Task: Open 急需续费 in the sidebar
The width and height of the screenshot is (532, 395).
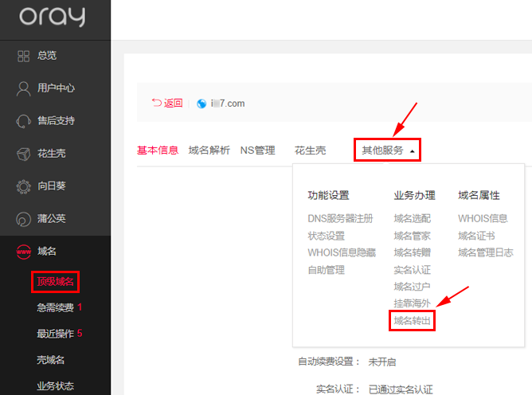Action: (55, 307)
